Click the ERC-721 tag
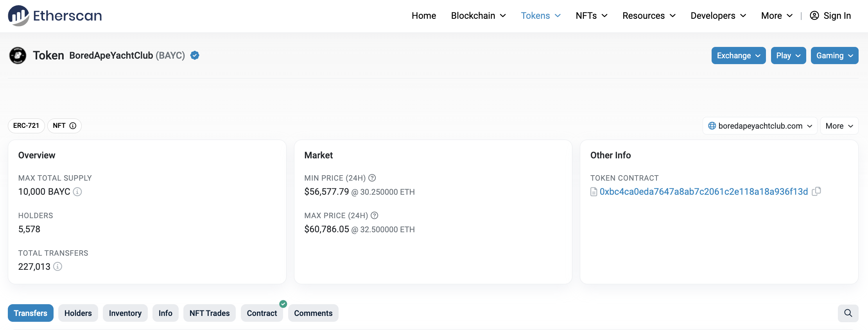The image size is (868, 330). click(26, 126)
